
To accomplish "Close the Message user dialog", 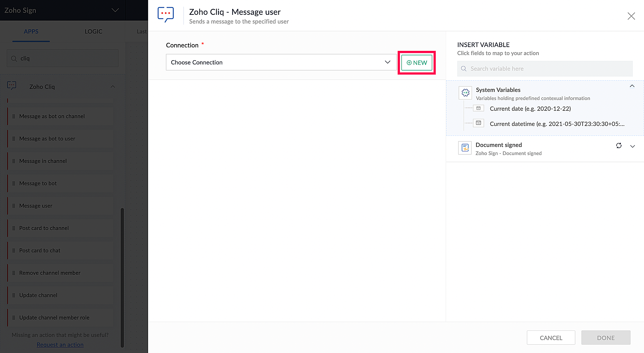I will pos(631,16).
